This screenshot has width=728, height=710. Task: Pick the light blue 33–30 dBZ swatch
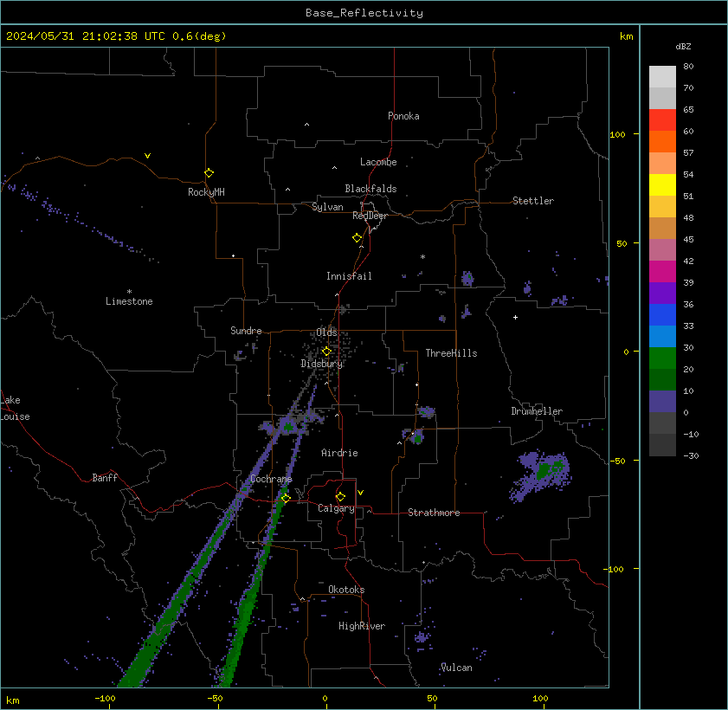pos(662,337)
